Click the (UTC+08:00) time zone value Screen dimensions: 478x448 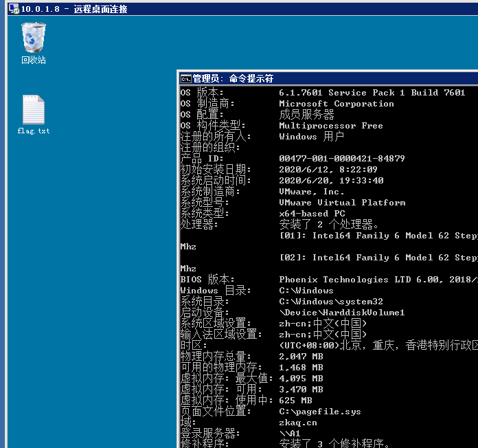point(378,345)
